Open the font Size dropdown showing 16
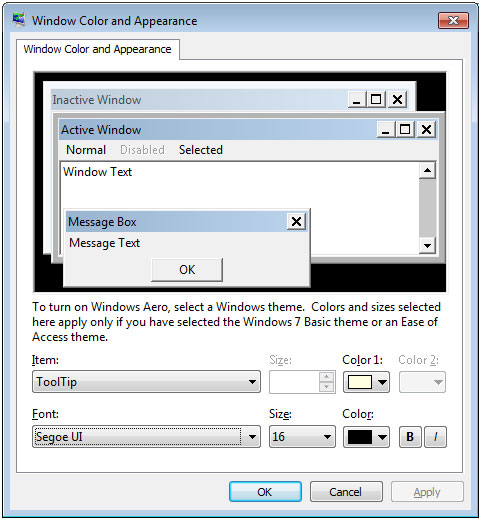This screenshot has height=520, width=481. tap(302, 437)
